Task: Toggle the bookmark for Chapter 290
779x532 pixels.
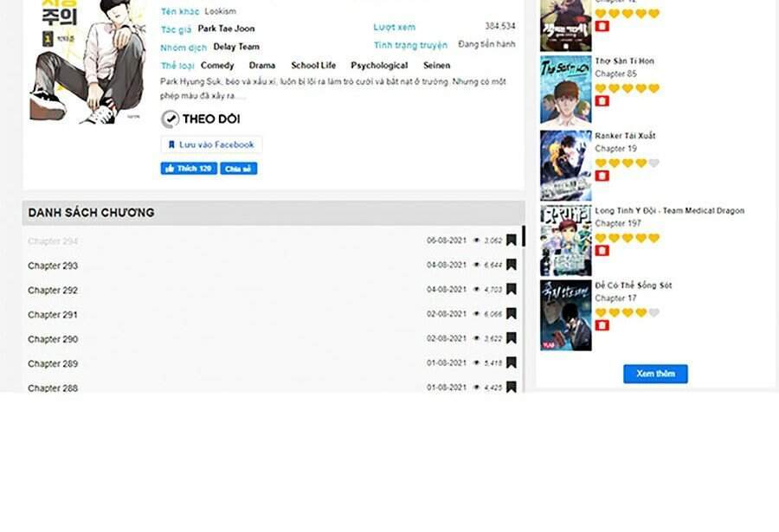Action: (512, 339)
